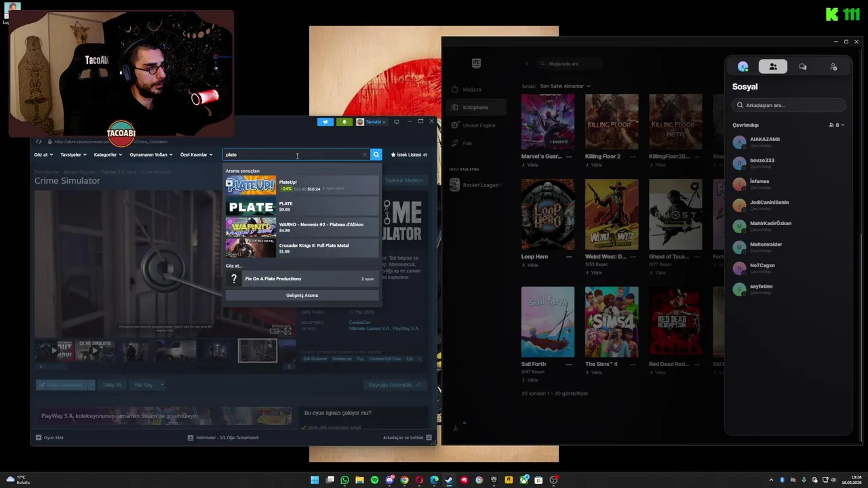Click the profile avatar in Sosyal panel
This screenshot has width=868, height=488.
point(743,66)
